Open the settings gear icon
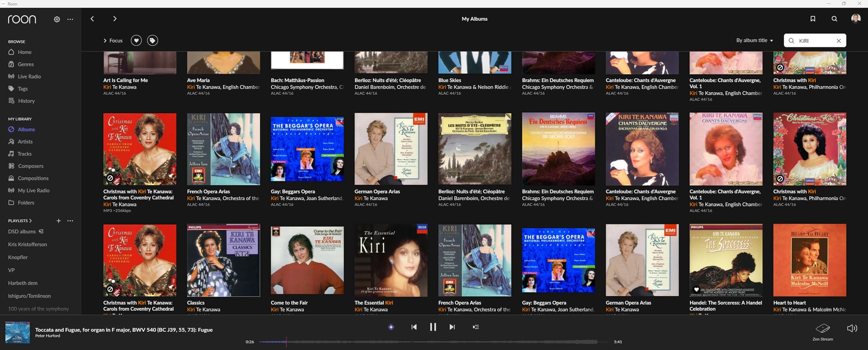868x350 pixels. [57, 19]
